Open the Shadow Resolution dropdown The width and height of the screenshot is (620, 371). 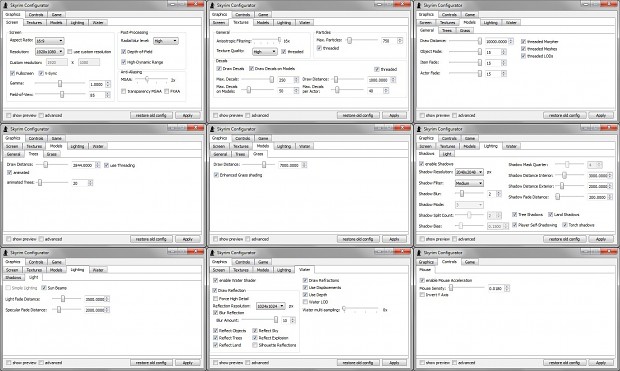pyautogui.click(x=469, y=172)
